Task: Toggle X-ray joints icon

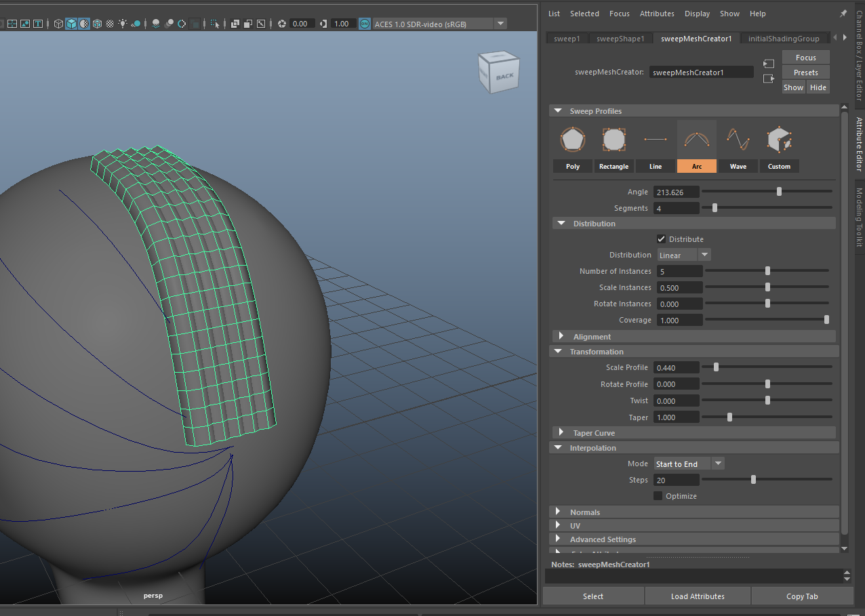Action: point(261,24)
